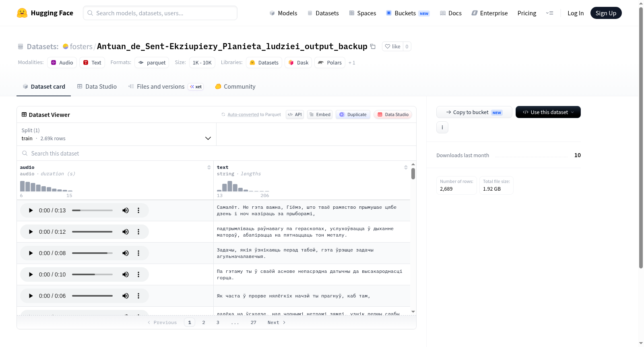Play the 0:06 audio clip
Screen dimensions: 644x347
coord(31,296)
